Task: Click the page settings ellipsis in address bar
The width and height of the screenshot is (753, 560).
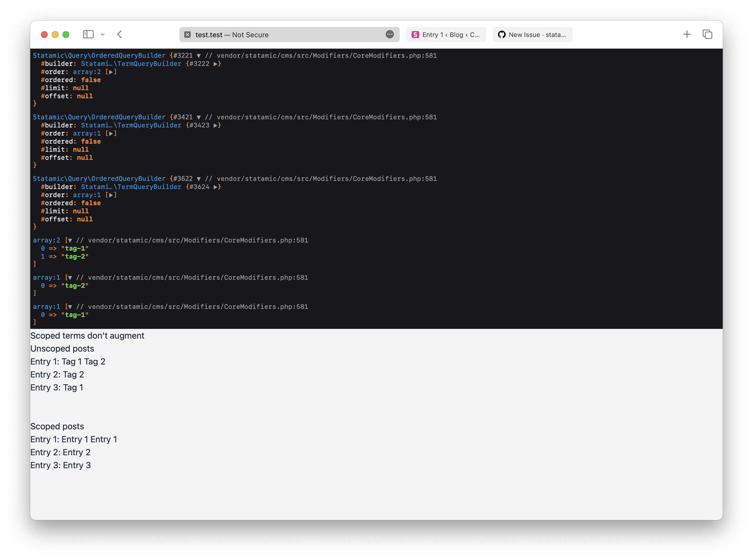Action: pyautogui.click(x=389, y=35)
